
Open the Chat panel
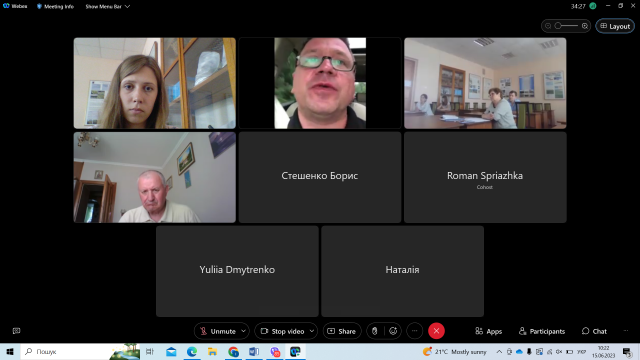594,331
